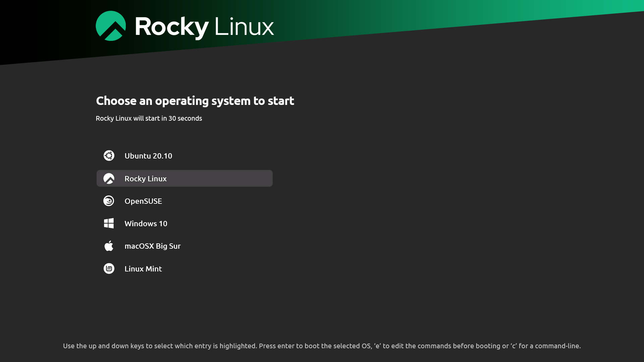
Task: Select the highlighted Rocky Linux entry
Action: click(x=184, y=178)
